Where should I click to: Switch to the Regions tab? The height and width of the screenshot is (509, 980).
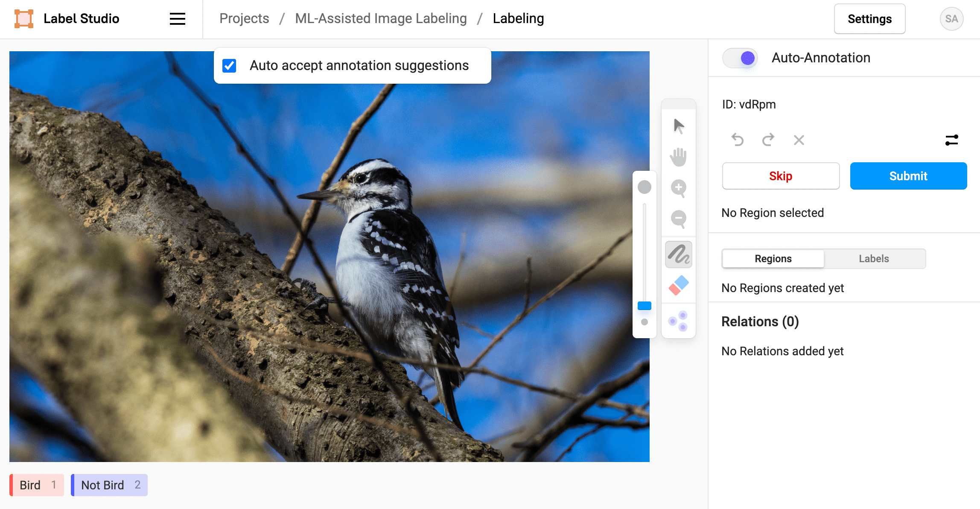pyautogui.click(x=773, y=258)
